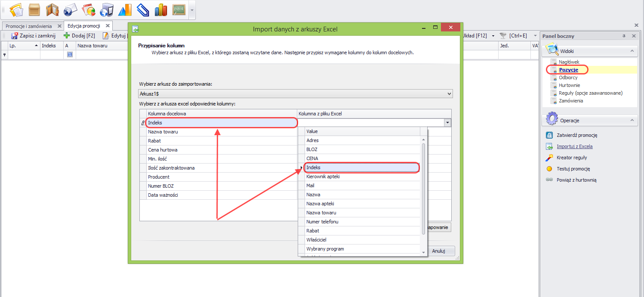
Task: Click the wooden crate warehouse toolbar icon
Action: (x=34, y=9)
